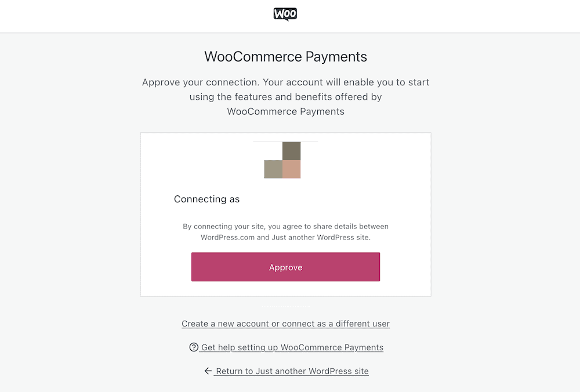The image size is (580, 392).
Task: Click the back arrow before the return link
Action: point(208,371)
